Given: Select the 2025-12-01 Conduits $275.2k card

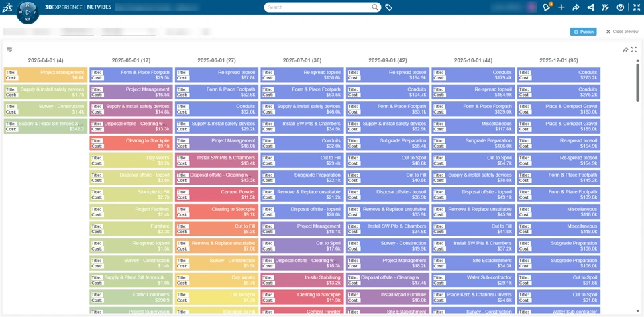Looking at the screenshot, I should point(559,75).
